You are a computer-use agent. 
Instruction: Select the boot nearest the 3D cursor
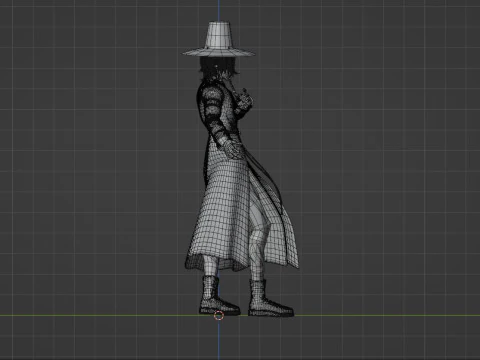(219, 296)
